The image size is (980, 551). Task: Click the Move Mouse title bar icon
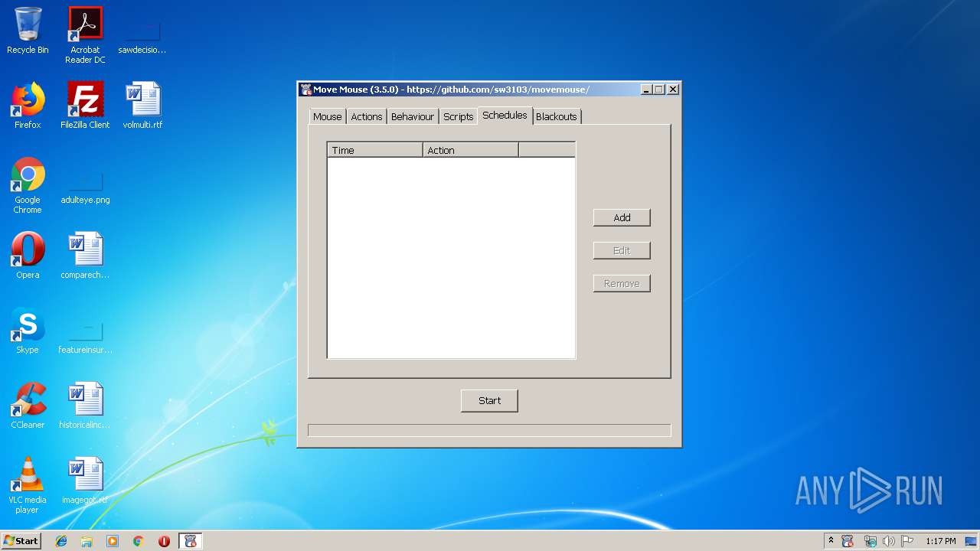click(x=306, y=90)
